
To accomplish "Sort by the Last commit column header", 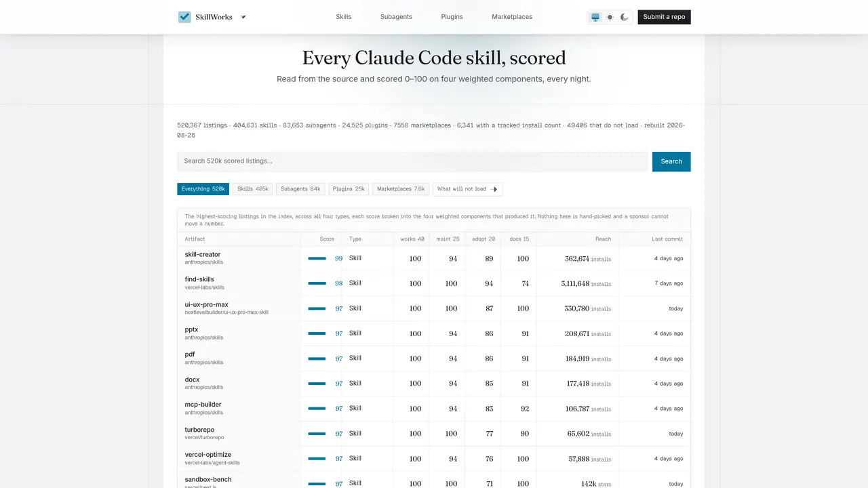I will 667,239.
